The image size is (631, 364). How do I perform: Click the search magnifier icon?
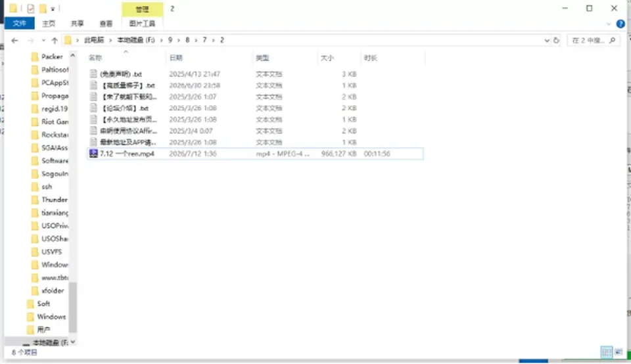point(613,40)
